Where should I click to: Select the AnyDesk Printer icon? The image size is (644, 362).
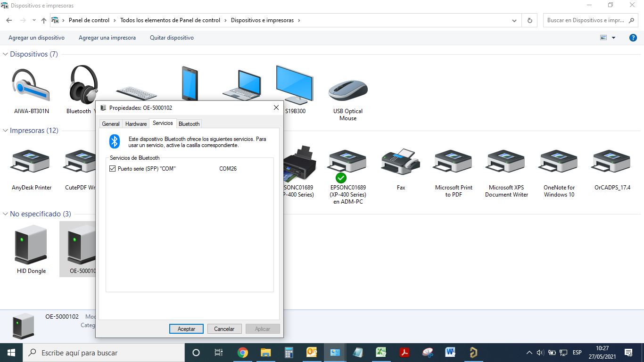[x=31, y=170]
